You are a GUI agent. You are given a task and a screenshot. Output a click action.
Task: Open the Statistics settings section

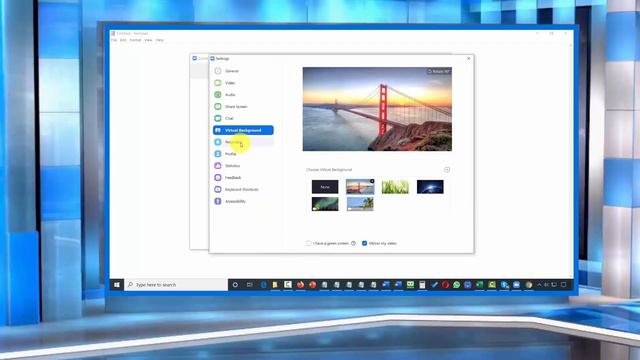tap(243, 166)
